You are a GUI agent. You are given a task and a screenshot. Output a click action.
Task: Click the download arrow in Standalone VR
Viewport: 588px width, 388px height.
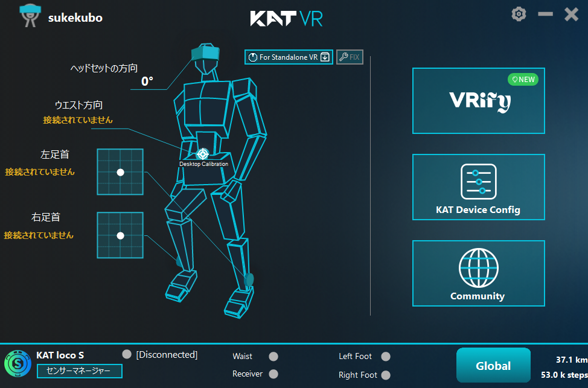325,57
